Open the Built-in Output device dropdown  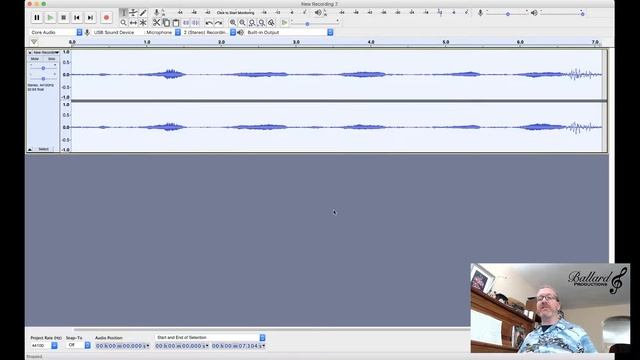[x=290, y=32]
